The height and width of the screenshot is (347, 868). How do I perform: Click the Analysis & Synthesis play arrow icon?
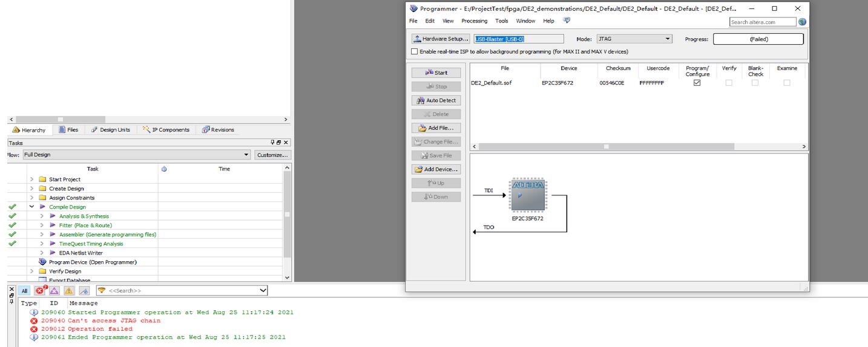tap(53, 216)
